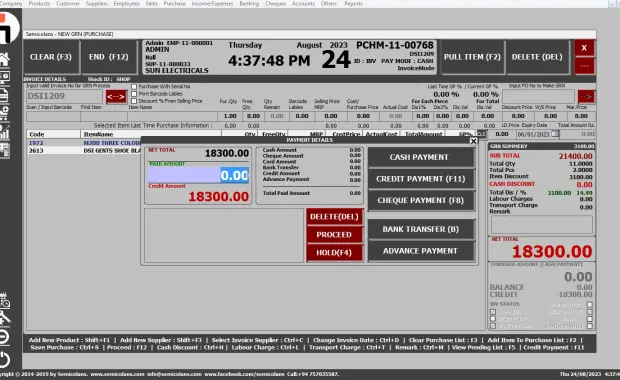Select ADVANCE PAYMENT button
Image resolution: width=620 pixels, height=380 pixels.
421,251
